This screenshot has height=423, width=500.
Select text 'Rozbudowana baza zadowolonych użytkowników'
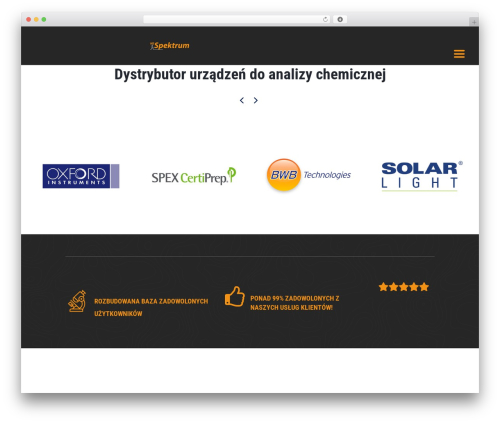pyautogui.click(x=151, y=307)
